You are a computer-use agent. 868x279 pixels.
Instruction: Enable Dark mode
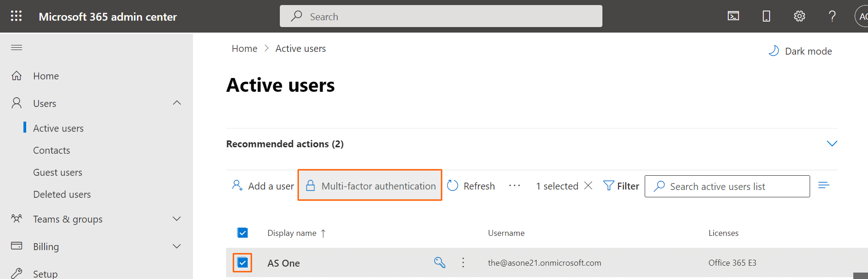coord(800,51)
